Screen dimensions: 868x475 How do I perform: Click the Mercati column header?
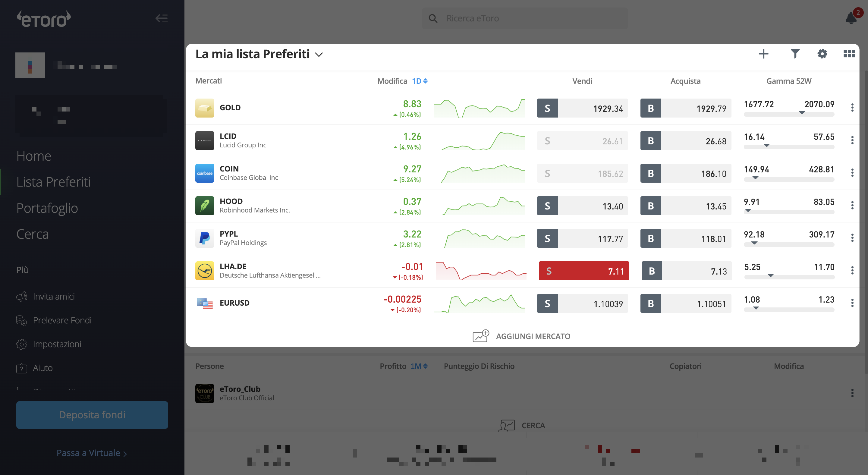tap(209, 81)
